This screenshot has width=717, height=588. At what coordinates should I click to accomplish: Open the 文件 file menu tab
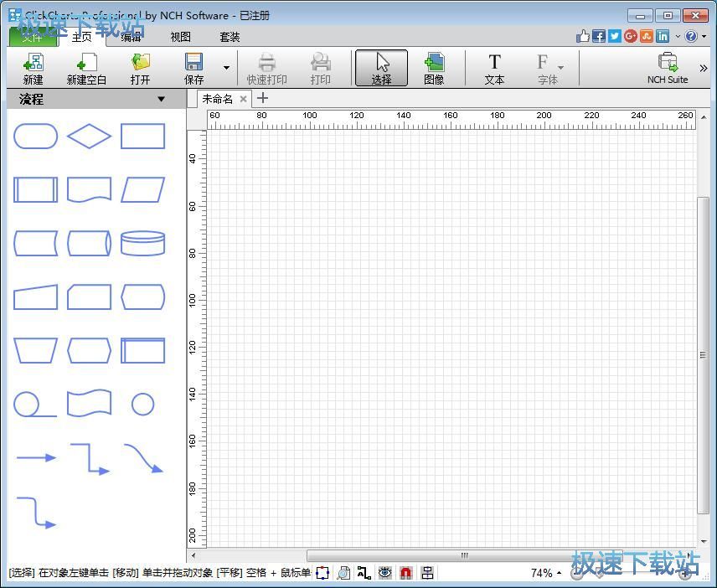[x=33, y=37]
